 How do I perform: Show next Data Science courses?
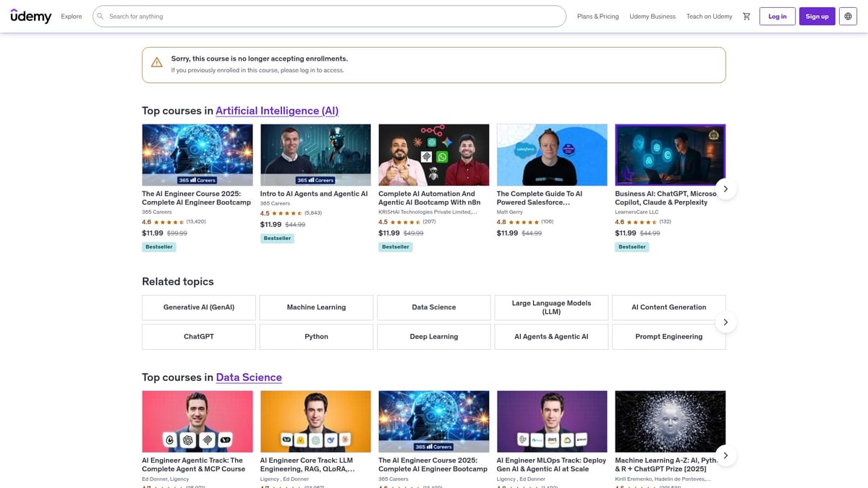pos(726,455)
